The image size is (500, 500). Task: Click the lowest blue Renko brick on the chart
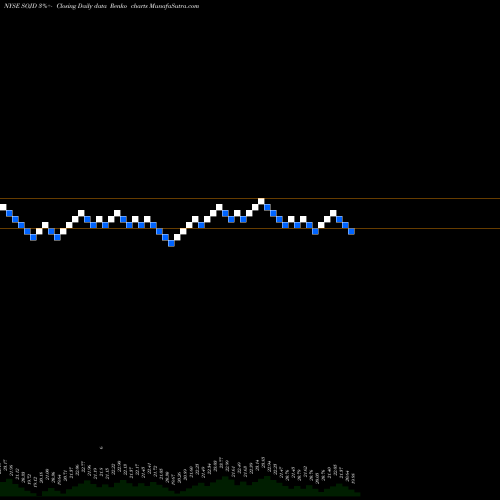click(171, 243)
